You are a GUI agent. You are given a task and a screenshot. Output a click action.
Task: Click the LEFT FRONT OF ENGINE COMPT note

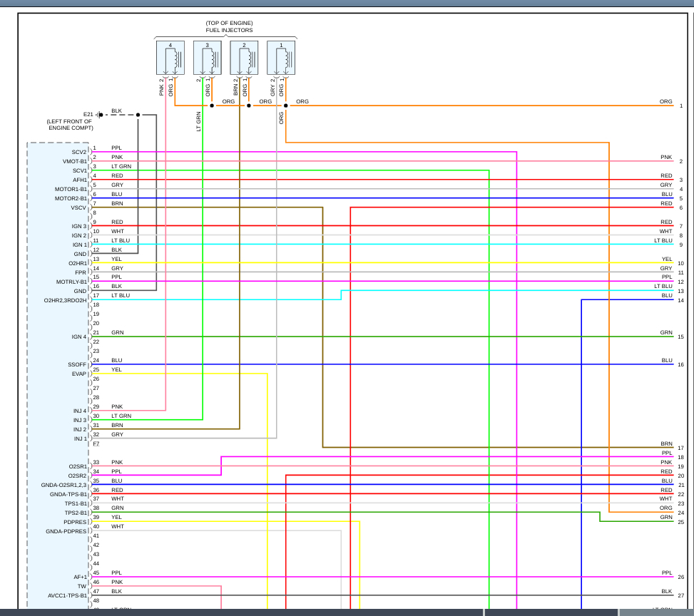pyautogui.click(x=70, y=124)
